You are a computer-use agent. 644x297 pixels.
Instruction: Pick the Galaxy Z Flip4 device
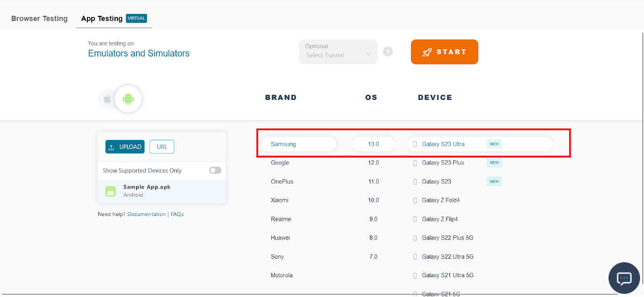[440, 219]
